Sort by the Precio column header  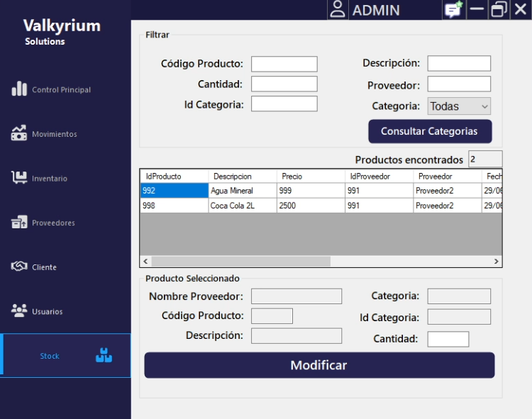pyautogui.click(x=311, y=176)
